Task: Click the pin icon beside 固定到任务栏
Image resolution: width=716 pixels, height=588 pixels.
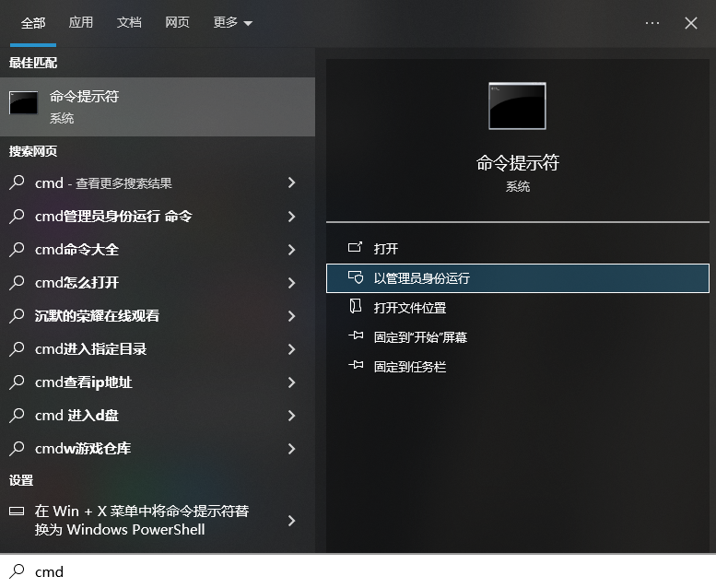Action: click(356, 365)
